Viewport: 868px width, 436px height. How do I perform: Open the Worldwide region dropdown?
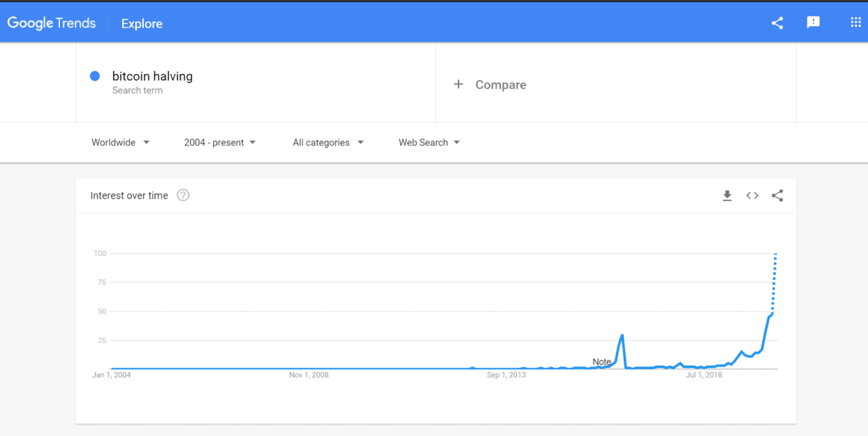(x=120, y=142)
